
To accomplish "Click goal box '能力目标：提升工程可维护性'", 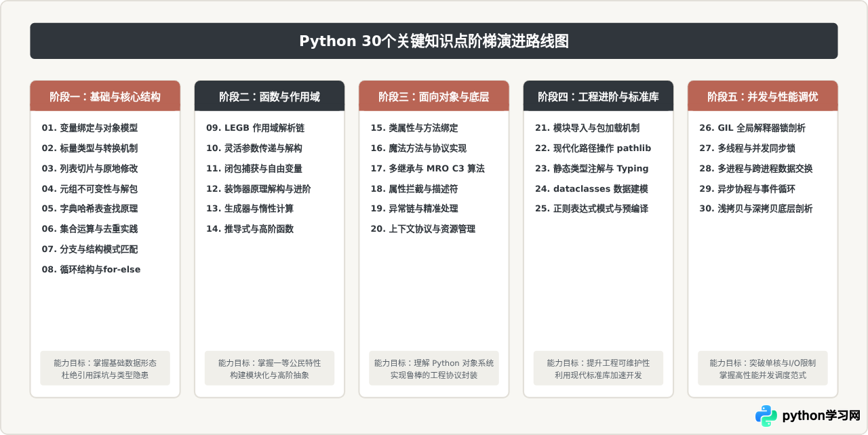I will click(598, 368).
